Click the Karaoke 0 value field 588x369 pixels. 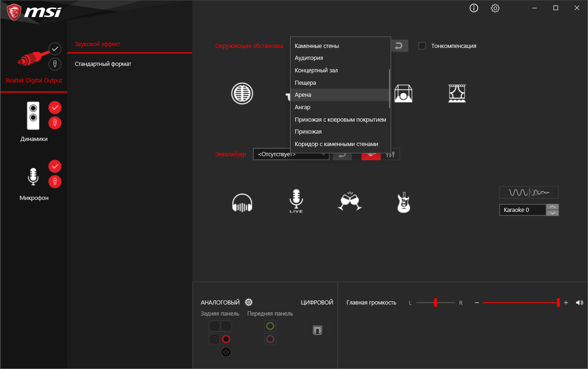[x=523, y=210]
